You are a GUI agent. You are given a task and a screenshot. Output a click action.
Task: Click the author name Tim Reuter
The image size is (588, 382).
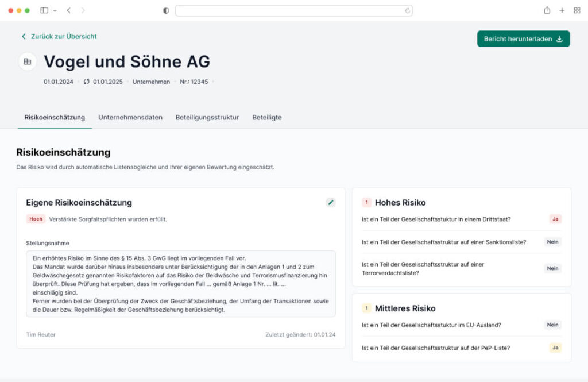point(41,335)
